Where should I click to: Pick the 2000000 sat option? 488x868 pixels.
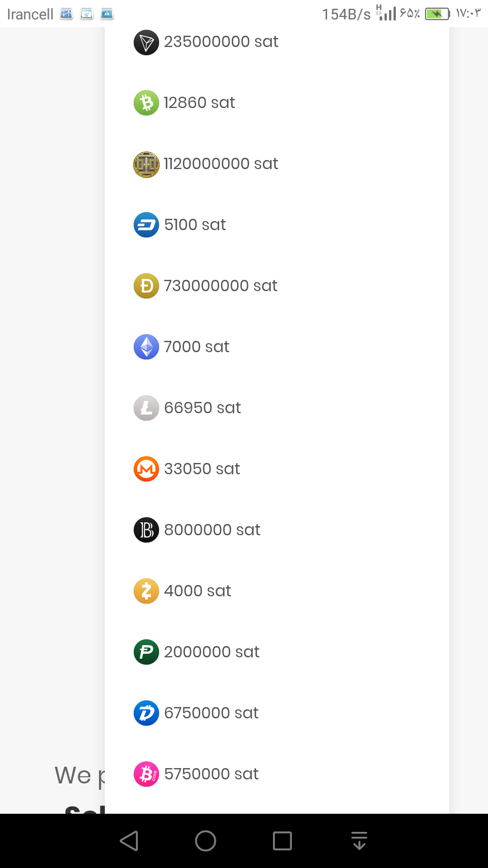pos(211,652)
